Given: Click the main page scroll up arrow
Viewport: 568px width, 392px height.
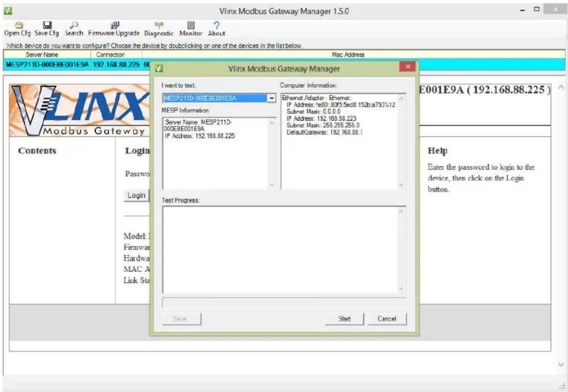Looking at the screenshot, I should coord(562,88).
